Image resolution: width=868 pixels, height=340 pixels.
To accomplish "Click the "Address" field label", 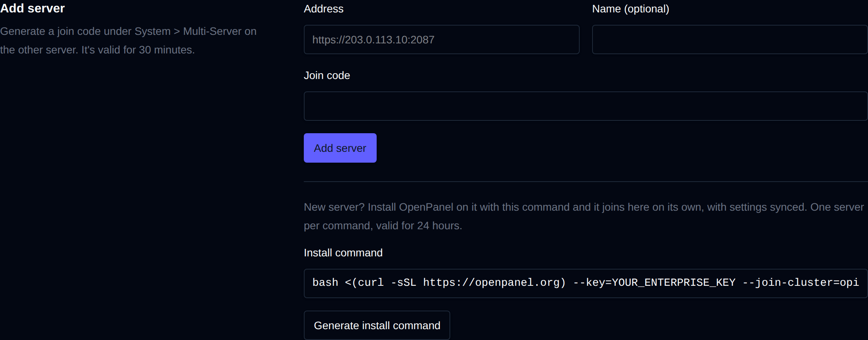I will click(x=324, y=9).
